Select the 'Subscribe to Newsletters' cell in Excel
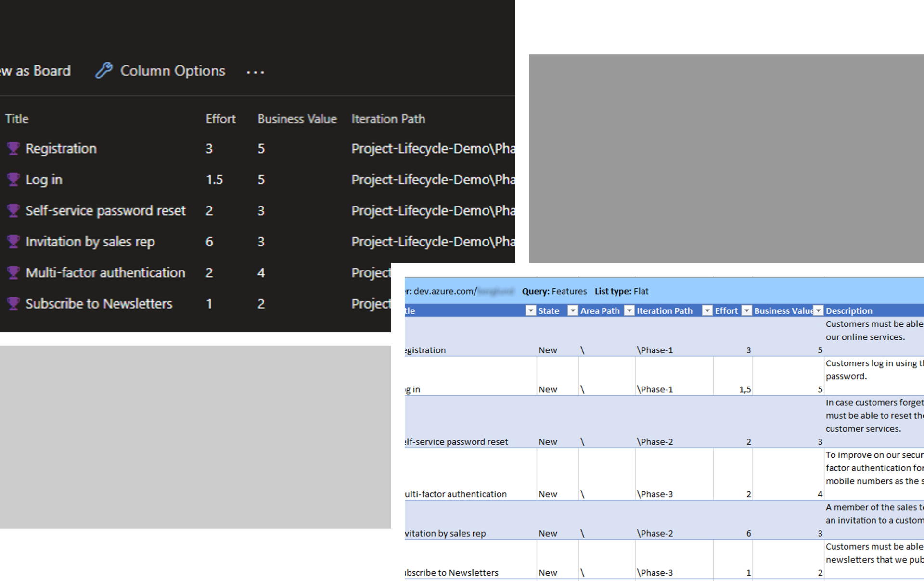The height and width of the screenshot is (581, 924). [x=471, y=559]
